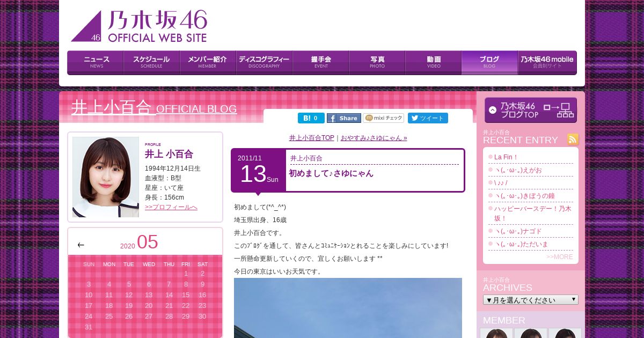Open recent entry \ ♪♪ /
644x338 pixels.
coord(501,183)
